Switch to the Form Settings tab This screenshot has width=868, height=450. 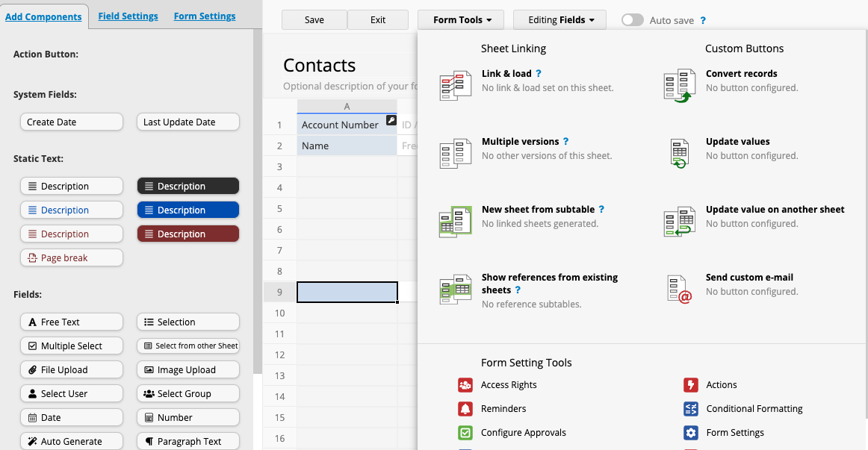204,15
